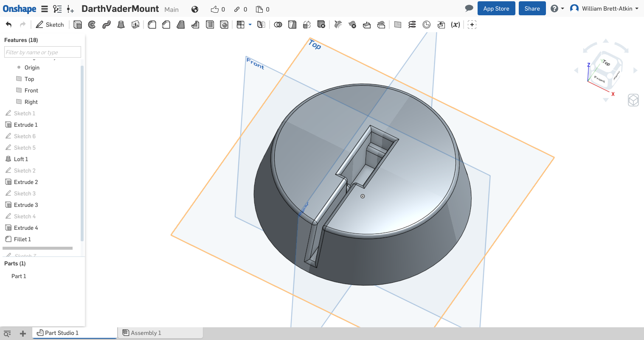644x340 pixels.
Task: Select the Revolve tool icon
Action: [x=92, y=25]
